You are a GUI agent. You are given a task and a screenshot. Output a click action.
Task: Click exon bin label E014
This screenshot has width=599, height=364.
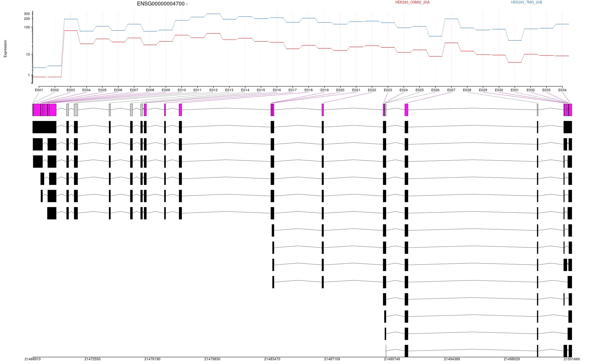[245, 90]
